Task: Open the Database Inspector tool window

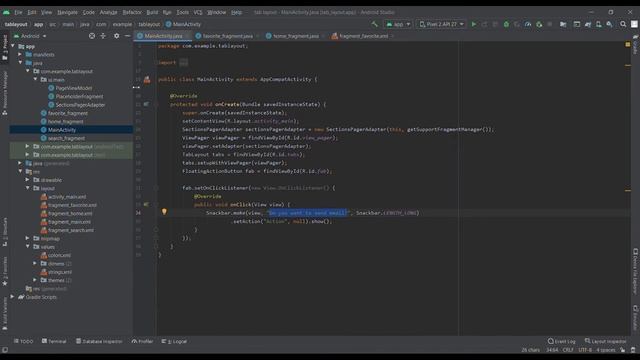Action: [x=99, y=341]
